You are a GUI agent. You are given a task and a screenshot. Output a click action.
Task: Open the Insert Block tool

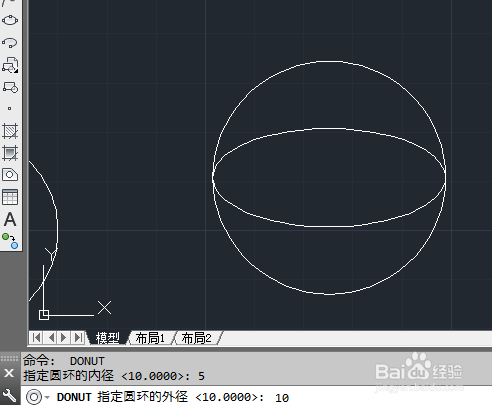coord(10,65)
